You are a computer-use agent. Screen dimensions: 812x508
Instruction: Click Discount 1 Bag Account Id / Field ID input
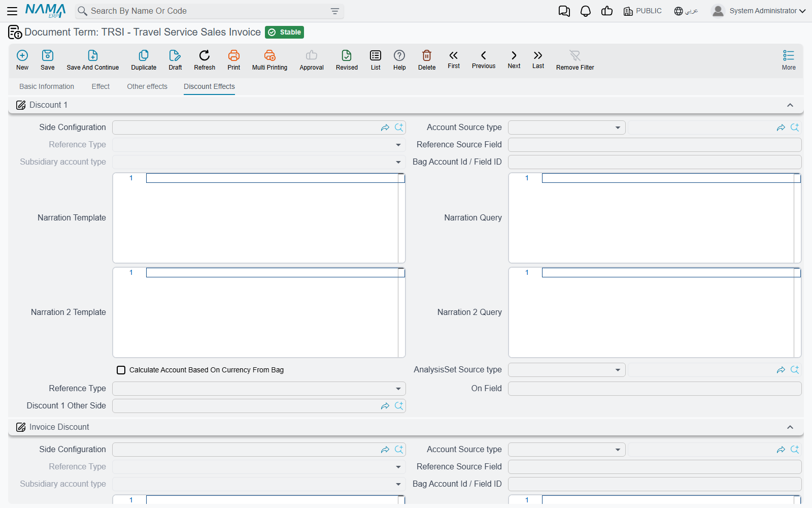click(x=655, y=162)
